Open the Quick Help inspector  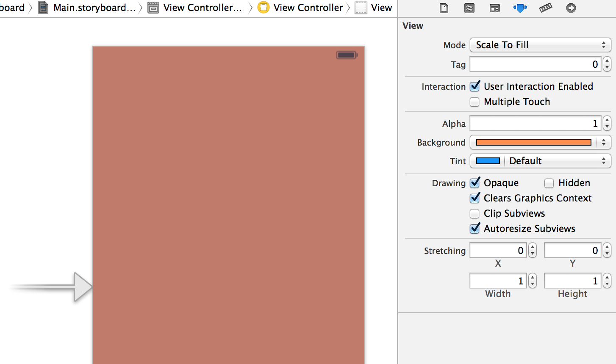coord(469,8)
